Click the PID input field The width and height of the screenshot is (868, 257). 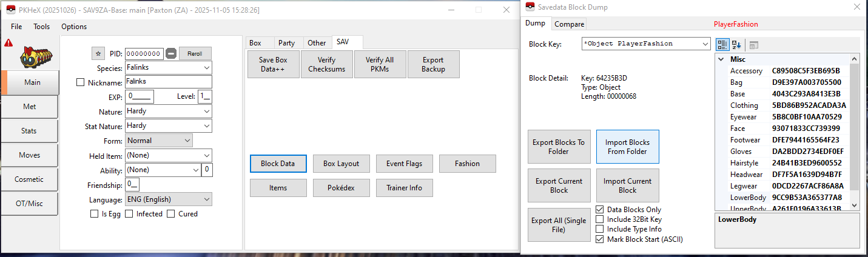point(144,53)
